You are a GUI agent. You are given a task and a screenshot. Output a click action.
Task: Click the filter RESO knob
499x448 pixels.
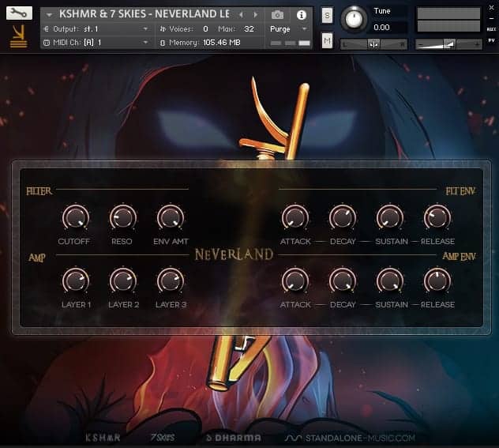pos(123,218)
